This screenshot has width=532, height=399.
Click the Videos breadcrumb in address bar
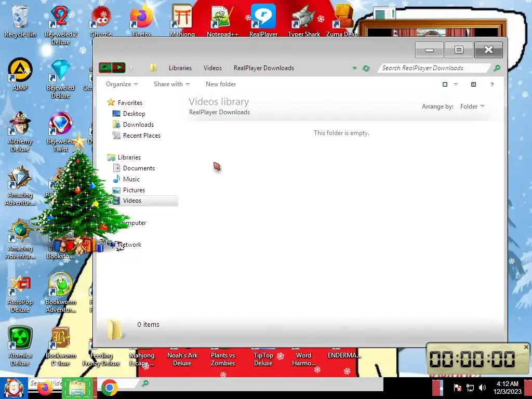[x=212, y=68]
